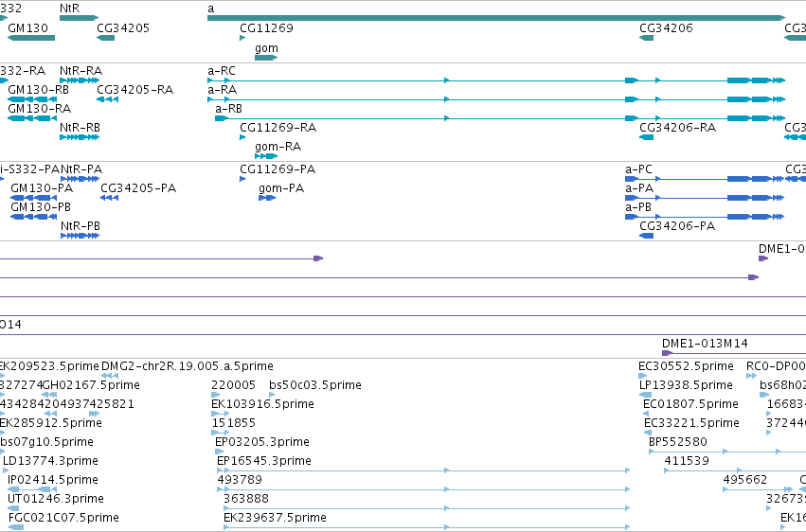This screenshot has width=806, height=532.
Task: Click the EK103916.5prime EST label
Action: (262, 404)
